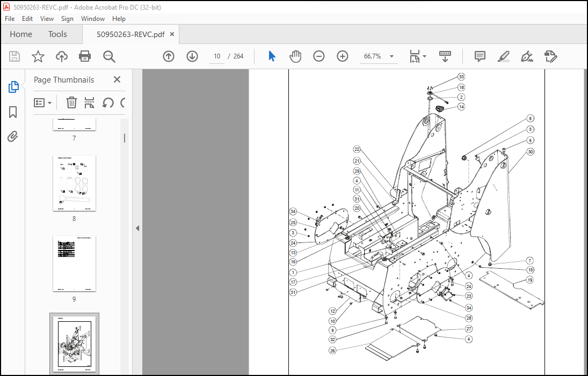
Task: Click part callout 26 in the diagram
Action: point(332,351)
